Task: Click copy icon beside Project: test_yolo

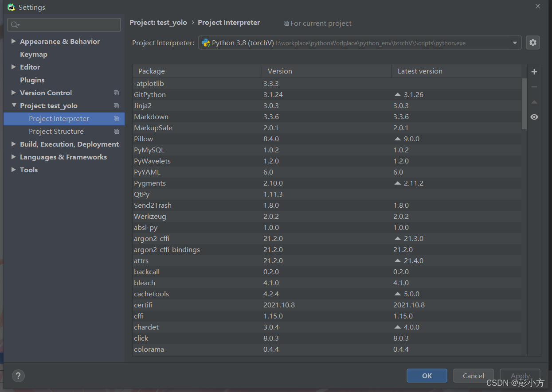Action: click(116, 106)
